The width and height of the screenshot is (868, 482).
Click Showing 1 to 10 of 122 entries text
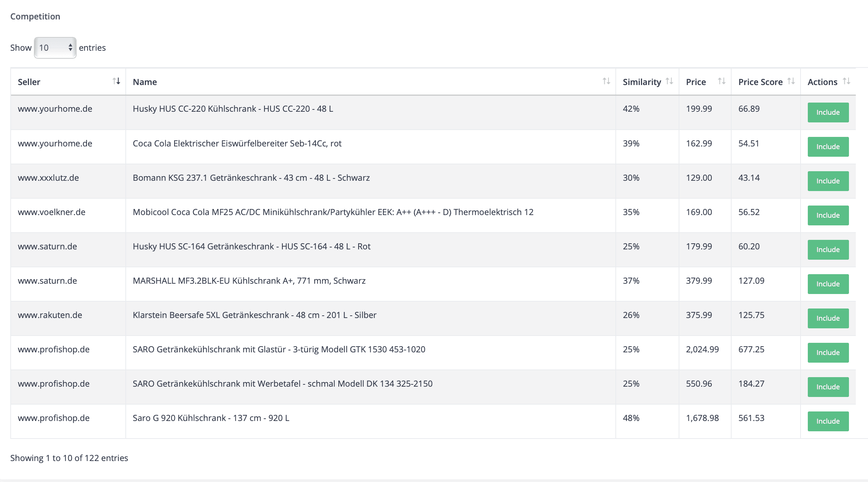(x=69, y=458)
